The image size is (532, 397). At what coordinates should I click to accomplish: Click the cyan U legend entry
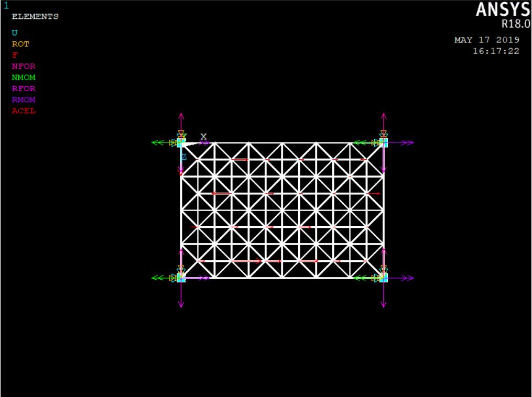click(x=15, y=33)
